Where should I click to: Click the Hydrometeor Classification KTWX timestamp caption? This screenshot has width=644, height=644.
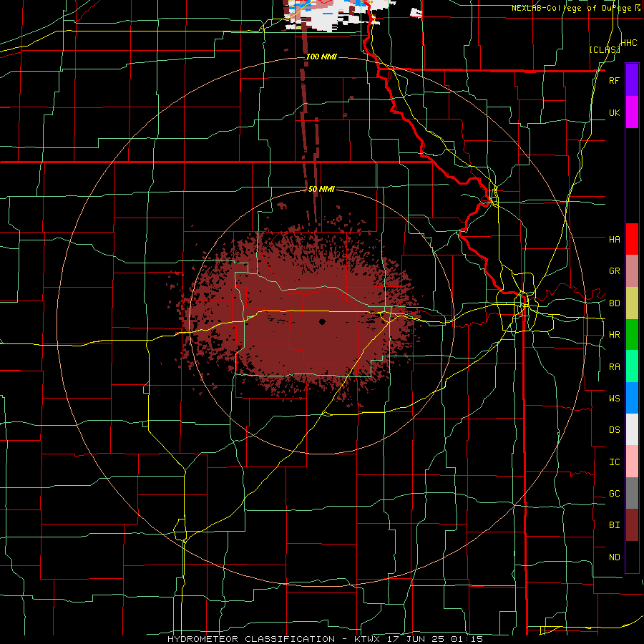pos(326,639)
